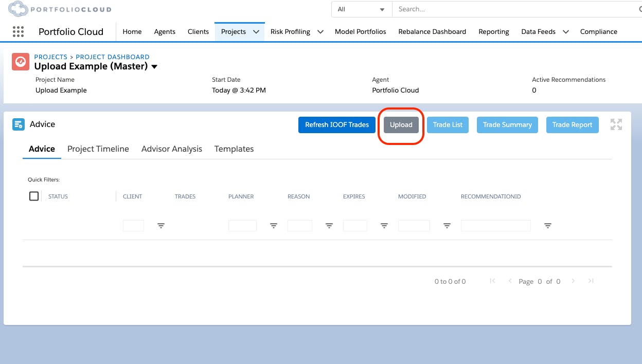Sort by the TRADES column header
Image resolution: width=642 pixels, height=364 pixels.
[x=185, y=196]
